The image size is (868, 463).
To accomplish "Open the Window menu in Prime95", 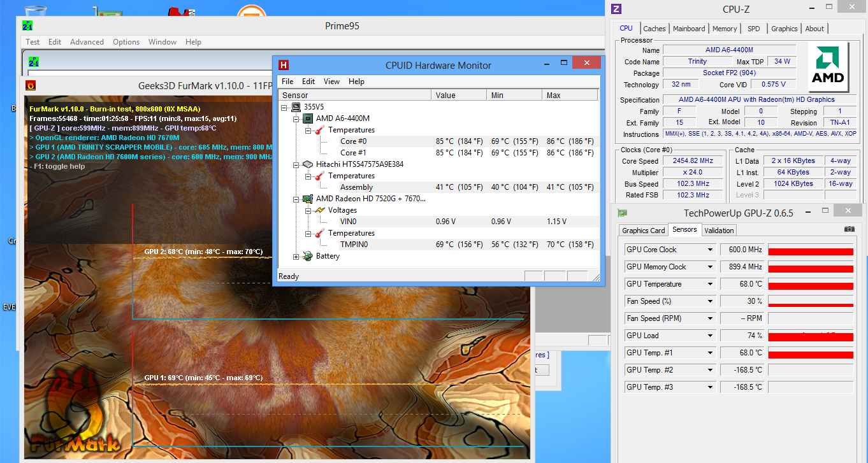I will [163, 42].
